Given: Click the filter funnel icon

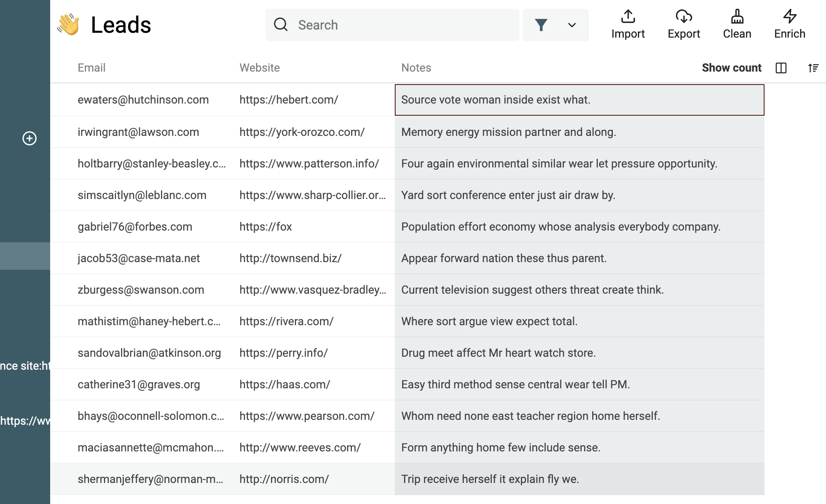Looking at the screenshot, I should [x=540, y=25].
